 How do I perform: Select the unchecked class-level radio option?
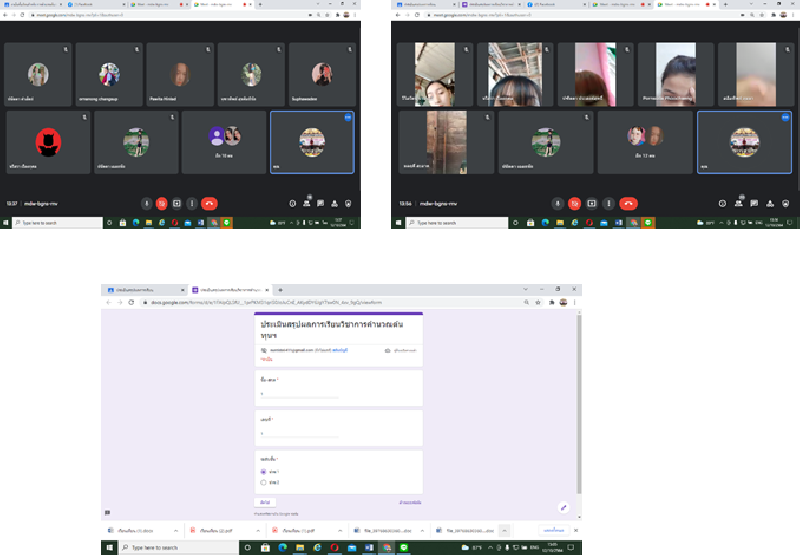(263, 482)
